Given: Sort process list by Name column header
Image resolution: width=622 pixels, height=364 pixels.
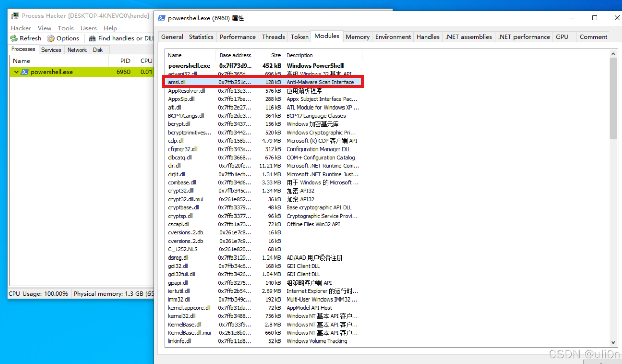Looking at the screenshot, I should click(x=59, y=61).
